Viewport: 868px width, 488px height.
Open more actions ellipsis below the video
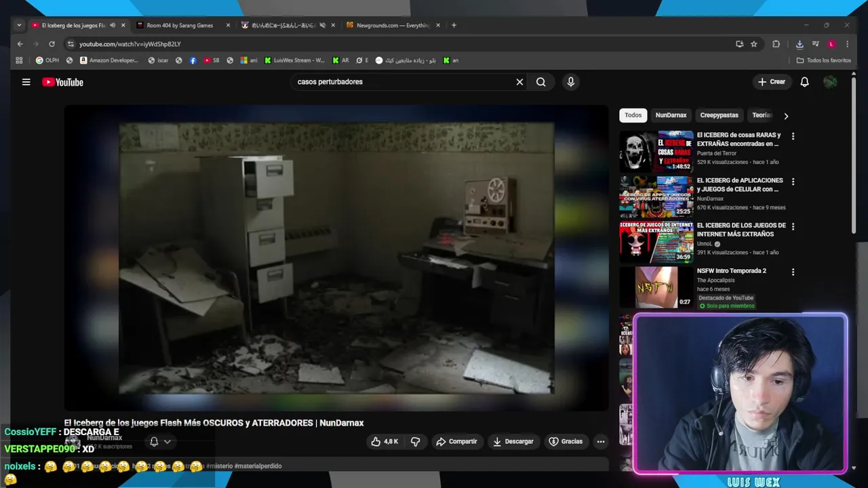tap(600, 441)
